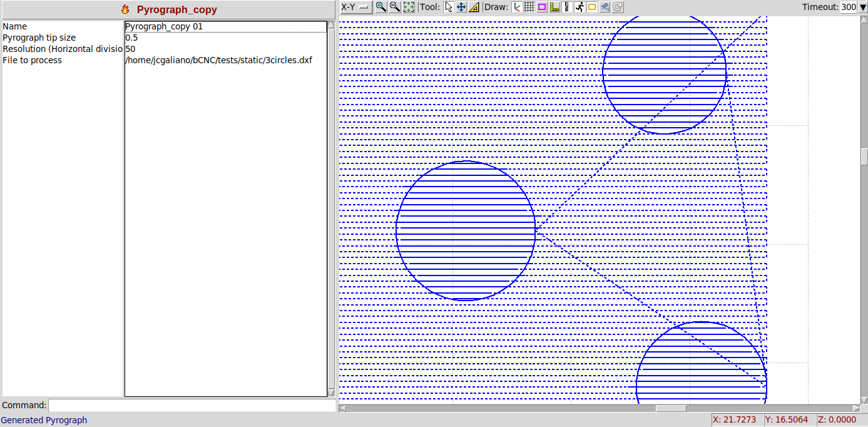
Task: Toggle yellow work area rectangle
Action: pos(591,7)
